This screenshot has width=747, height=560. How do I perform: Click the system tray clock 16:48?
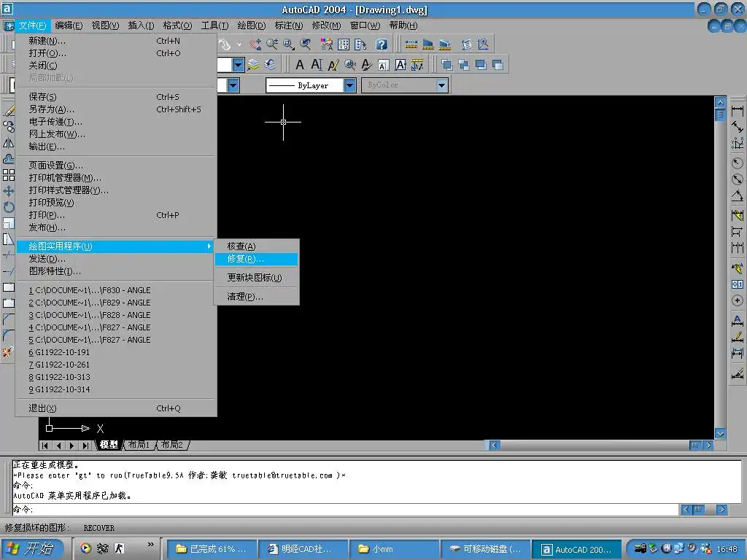727,550
